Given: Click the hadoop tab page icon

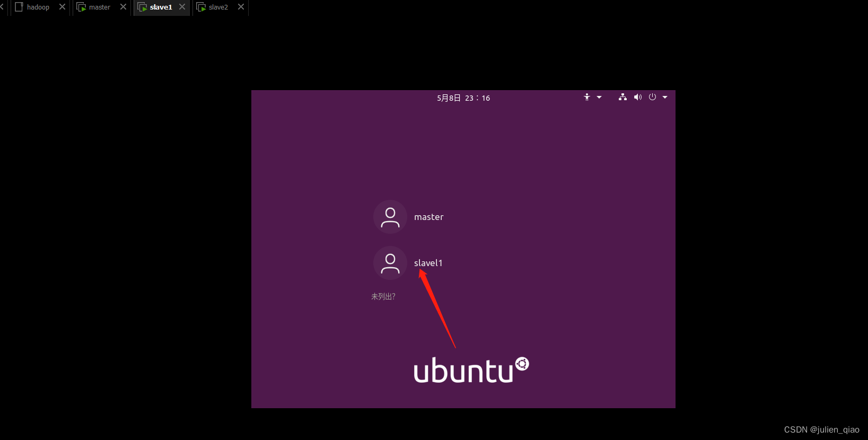Looking at the screenshot, I should (x=19, y=7).
